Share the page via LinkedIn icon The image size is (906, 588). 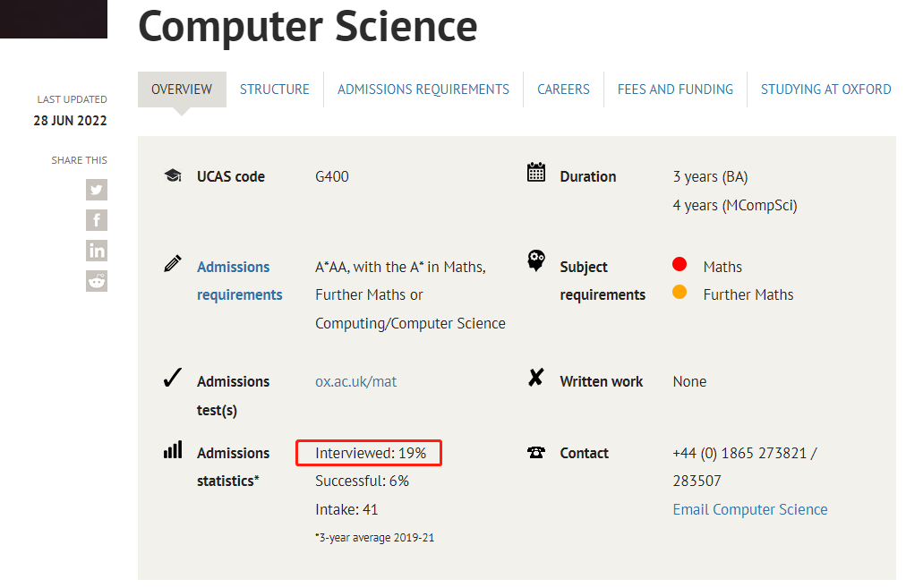97,251
